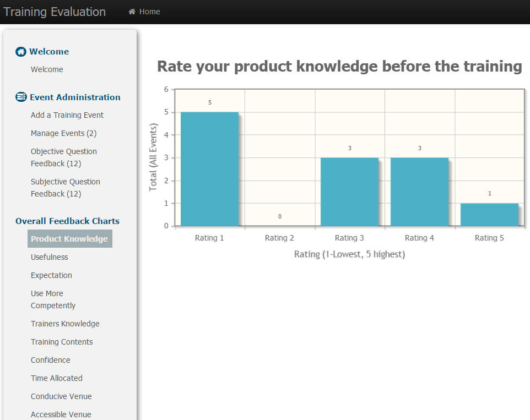Select the Product Knowledge chart item

click(x=69, y=239)
